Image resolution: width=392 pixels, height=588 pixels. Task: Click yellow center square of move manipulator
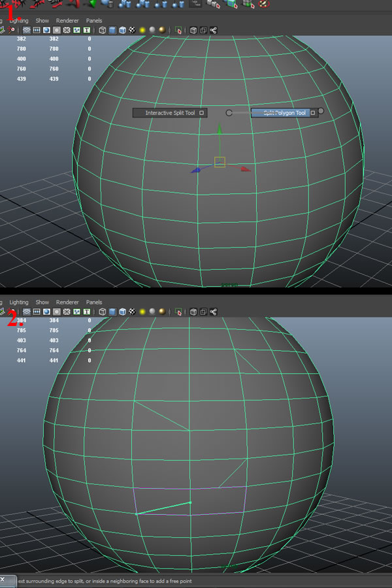pos(220,162)
